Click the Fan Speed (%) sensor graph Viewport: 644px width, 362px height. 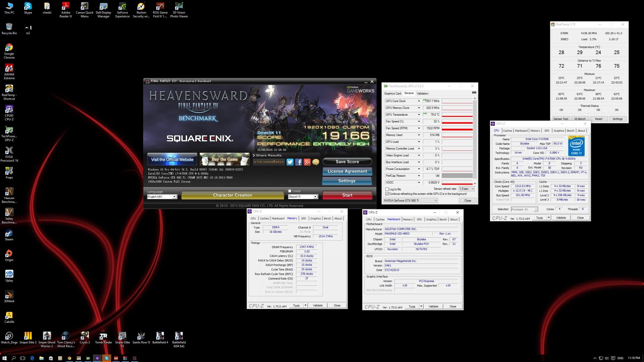(457, 121)
